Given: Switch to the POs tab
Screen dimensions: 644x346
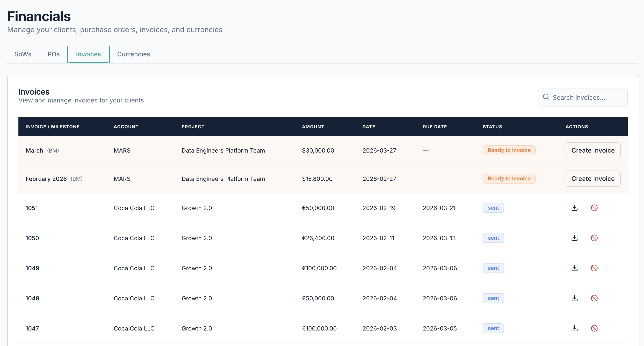Looking at the screenshot, I should tap(53, 54).
